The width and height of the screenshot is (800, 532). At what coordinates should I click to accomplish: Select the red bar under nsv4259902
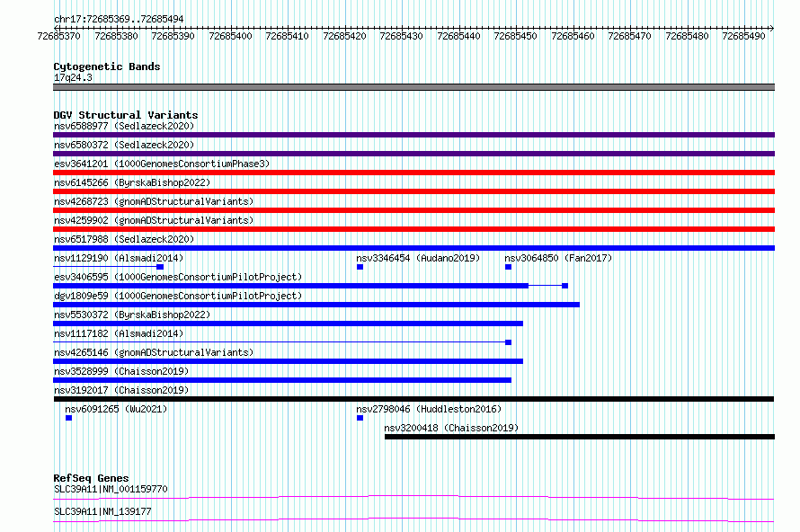pyautogui.click(x=413, y=229)
